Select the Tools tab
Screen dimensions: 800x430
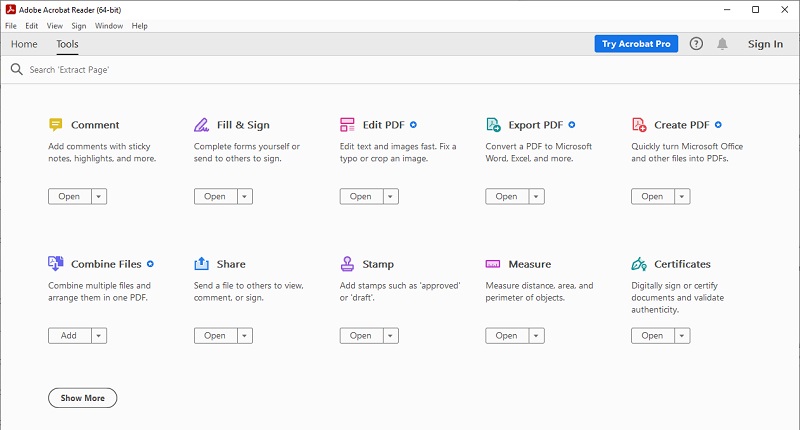[67, 44]
